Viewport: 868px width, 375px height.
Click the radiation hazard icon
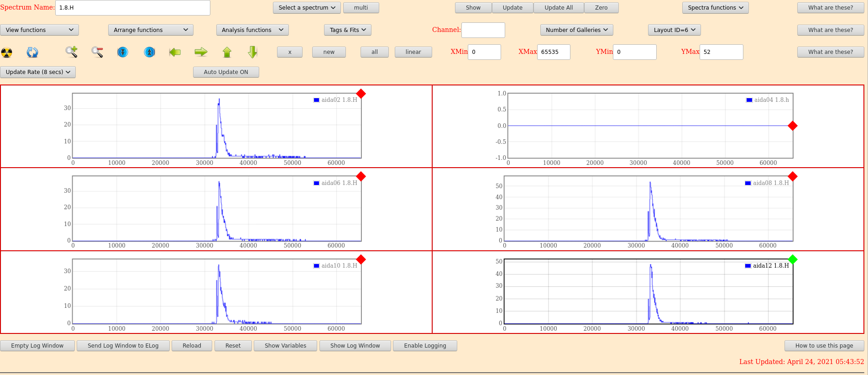pos(7,53)
